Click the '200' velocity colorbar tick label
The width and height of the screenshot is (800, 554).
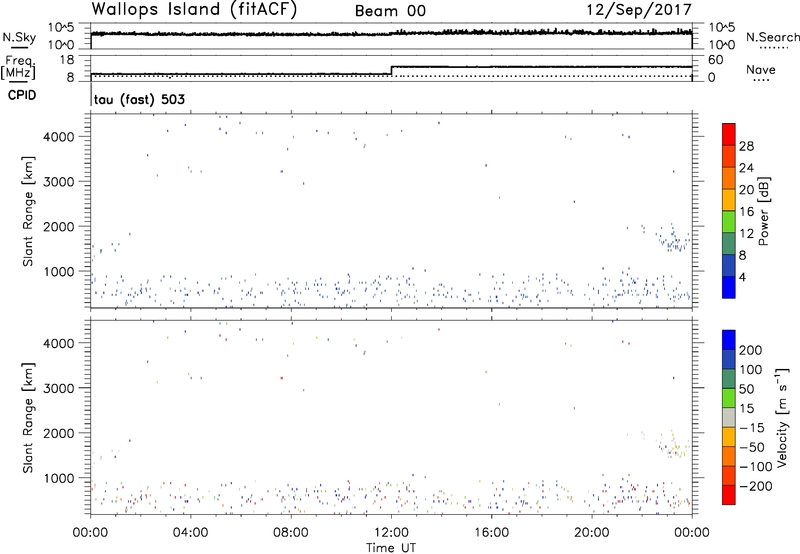(x=751, y=350)
